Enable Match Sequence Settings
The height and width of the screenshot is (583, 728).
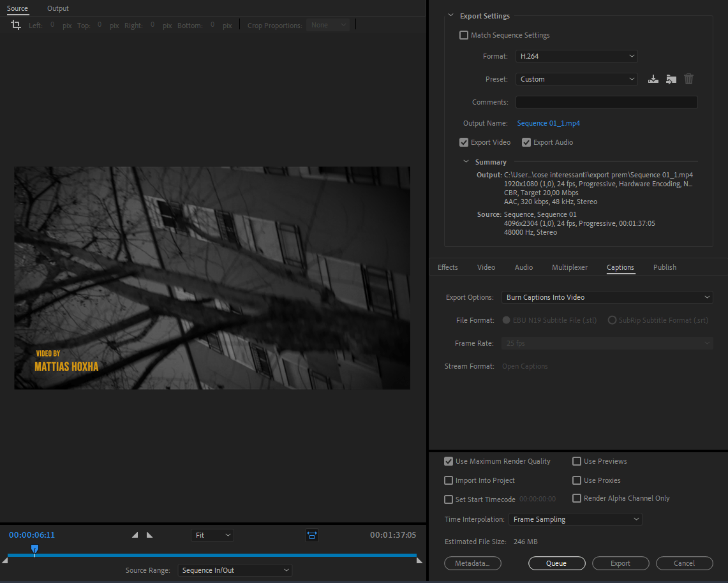click(x=463, y=35)
